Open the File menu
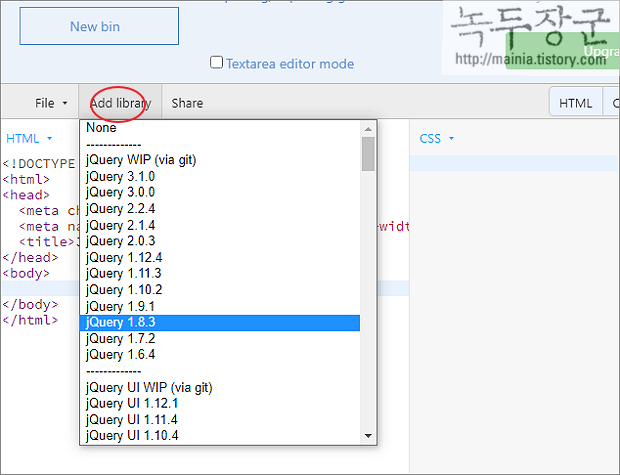This screenshot has height=475, width=620. (51, 103)
